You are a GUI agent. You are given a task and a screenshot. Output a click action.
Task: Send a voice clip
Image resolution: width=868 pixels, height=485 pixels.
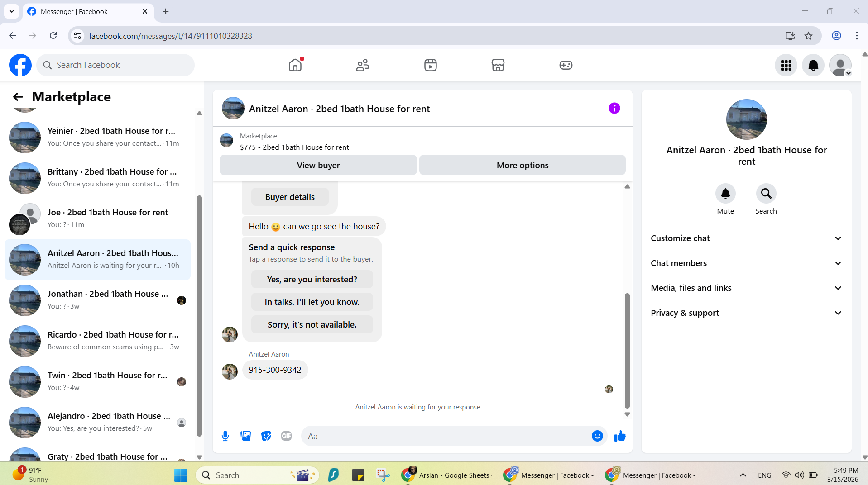[225, 436]
